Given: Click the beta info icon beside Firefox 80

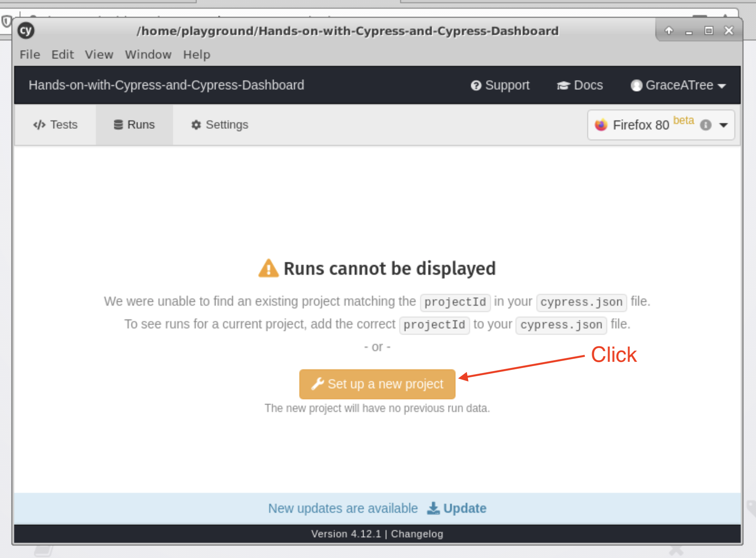Looking at the screenshot, I should [706, 125].
